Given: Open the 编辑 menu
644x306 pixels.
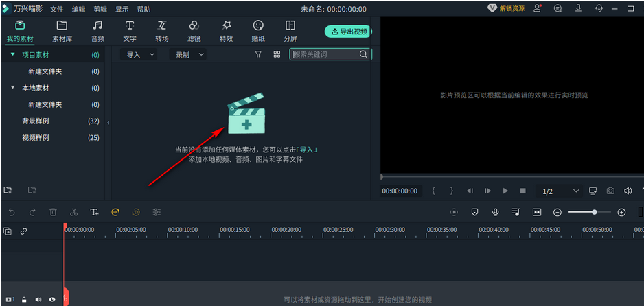Looking at the screenshot, I should tap(78, 9).
